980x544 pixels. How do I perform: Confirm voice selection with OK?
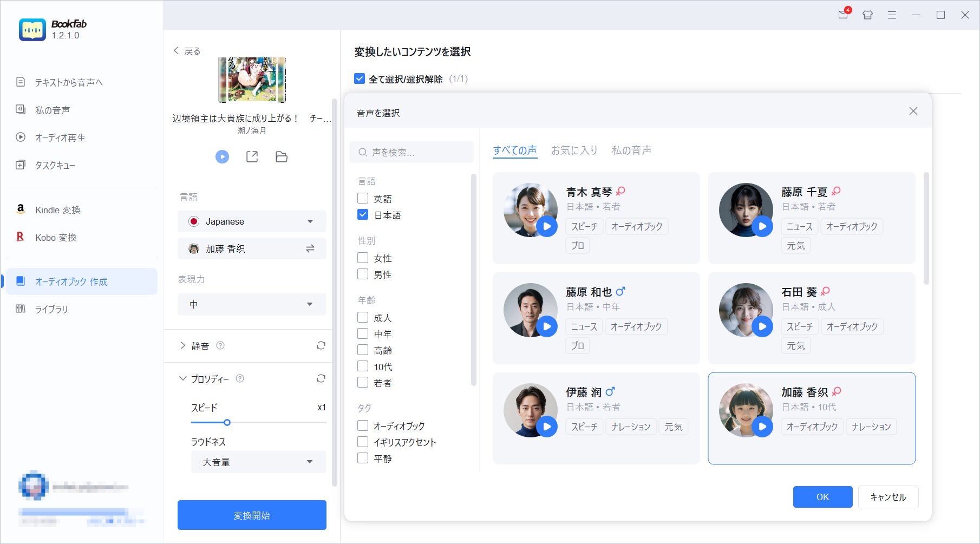tap(822, 496)
